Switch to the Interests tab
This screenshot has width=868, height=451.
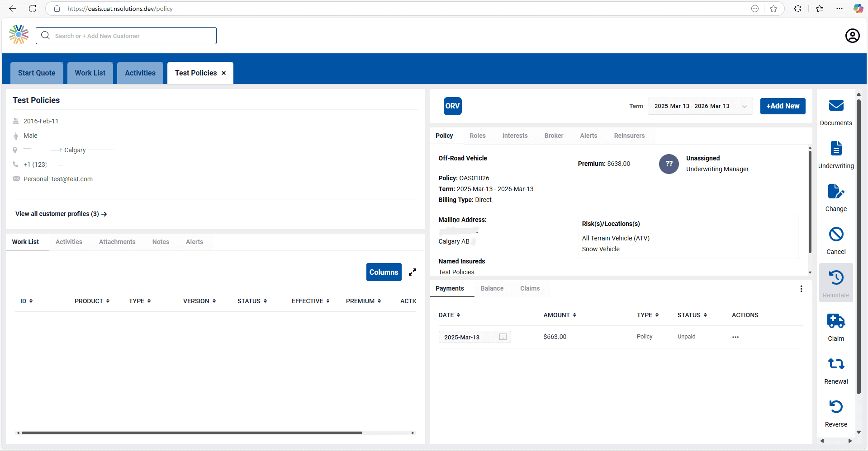[515, 136]
